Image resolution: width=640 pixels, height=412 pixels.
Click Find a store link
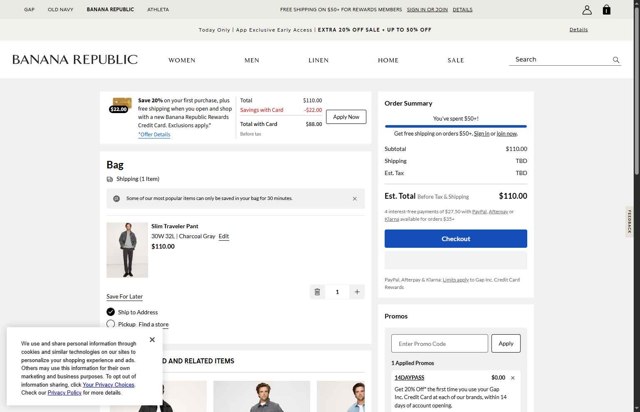[153, 324]
